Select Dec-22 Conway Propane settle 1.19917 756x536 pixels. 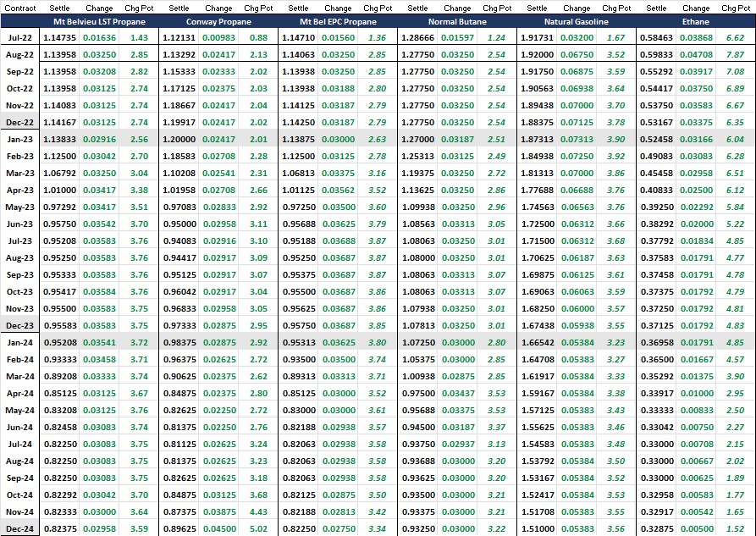pyautogui.click(x=179, y=123)
